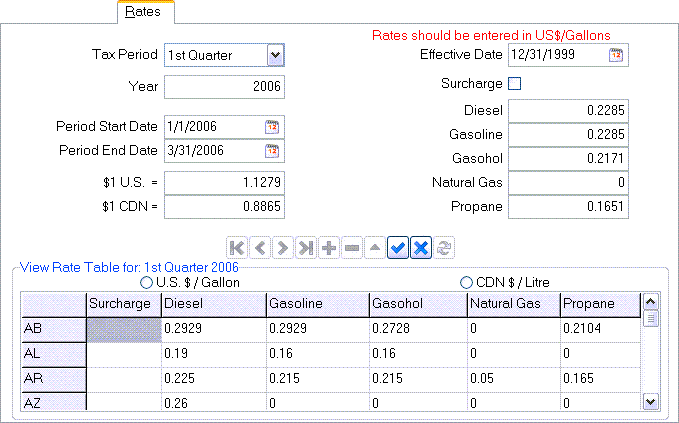679x423 pixels.
Task: Open Period End Date calendar picker
Action: click(272, 151)
